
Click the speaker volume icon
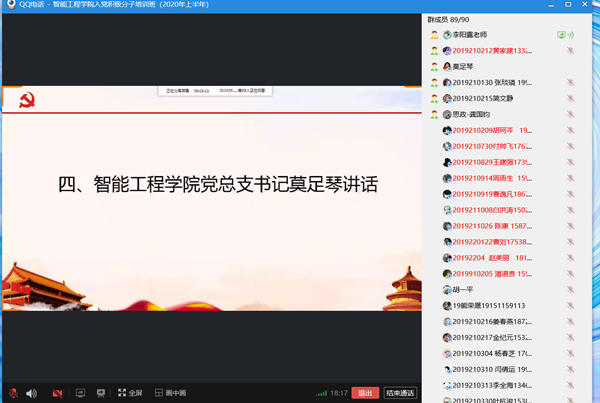[x=31, y=393]
